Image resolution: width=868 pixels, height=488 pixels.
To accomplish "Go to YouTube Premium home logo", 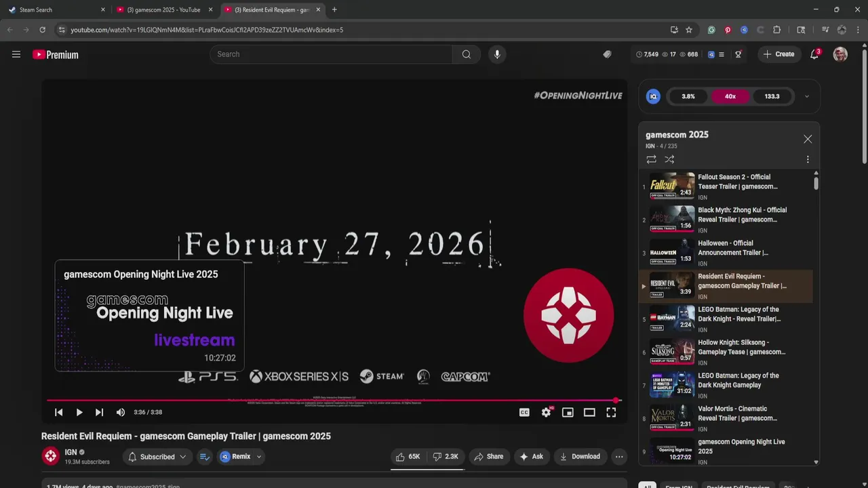I will click(x=56, y=54).
